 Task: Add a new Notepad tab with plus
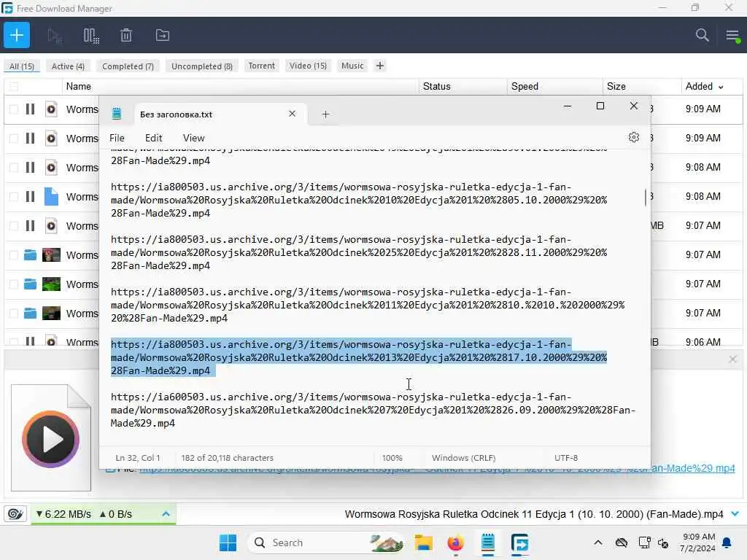tap(325, 114)
